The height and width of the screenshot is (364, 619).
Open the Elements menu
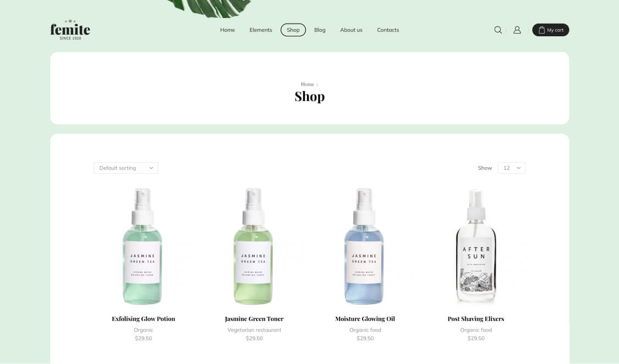[x=261, y=30]
